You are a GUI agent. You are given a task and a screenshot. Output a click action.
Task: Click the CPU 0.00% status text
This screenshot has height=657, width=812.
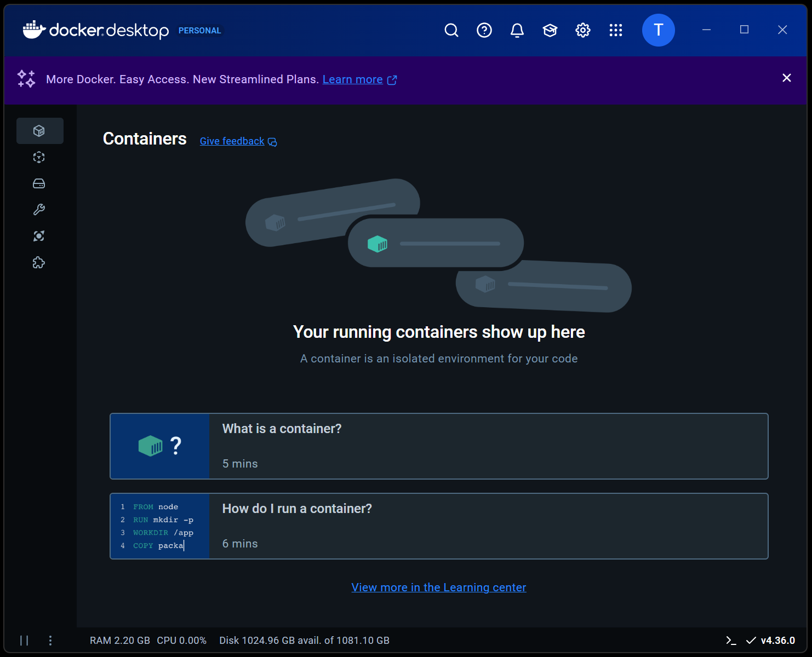coord(182,641)
